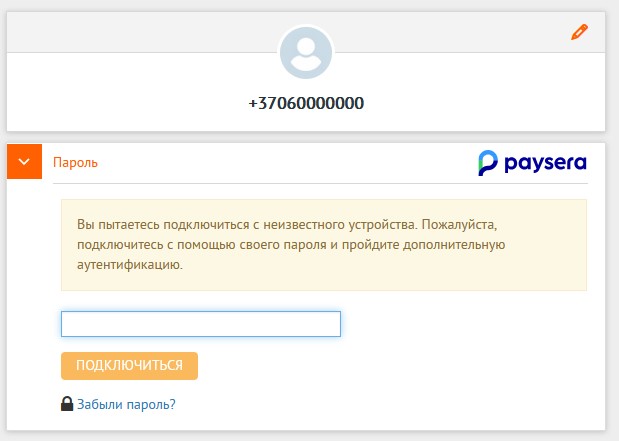Click the white chevron arrow icon

(24, 161)
